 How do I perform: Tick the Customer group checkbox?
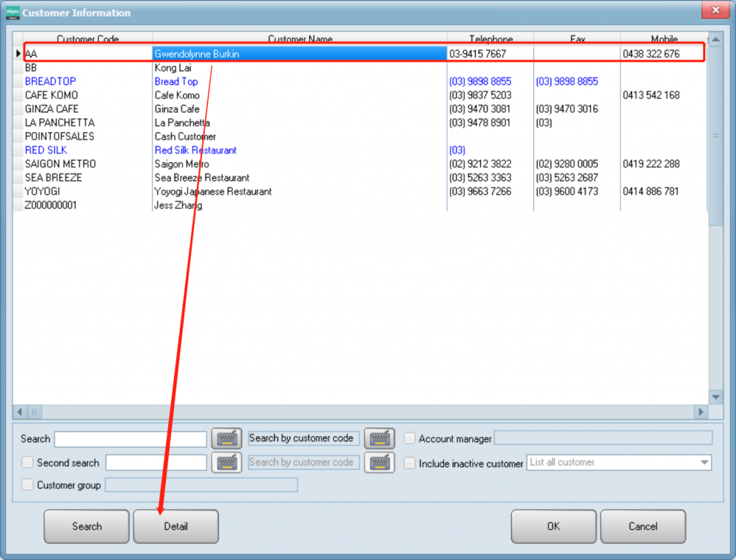coord(27,485)
